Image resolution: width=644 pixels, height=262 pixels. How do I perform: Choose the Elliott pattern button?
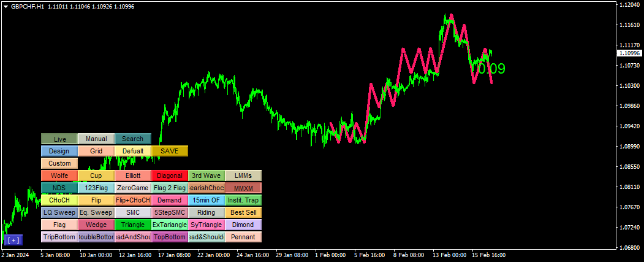(133, 175)
